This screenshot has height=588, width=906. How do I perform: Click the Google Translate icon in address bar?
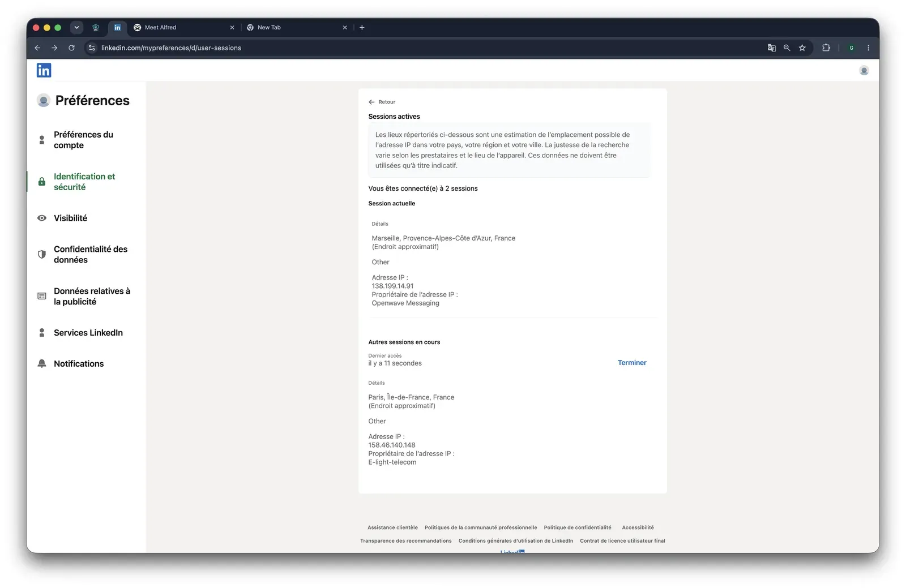click(x=771, y=48)
